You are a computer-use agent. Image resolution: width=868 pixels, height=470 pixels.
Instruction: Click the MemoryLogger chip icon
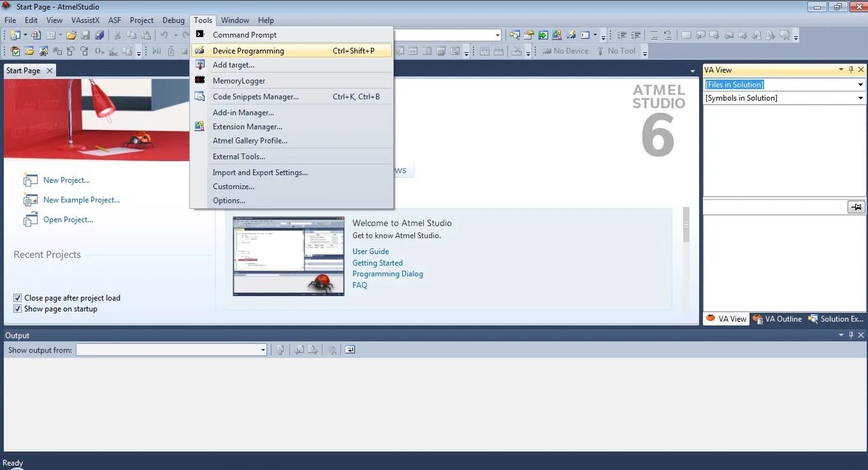tap(200, 80)
